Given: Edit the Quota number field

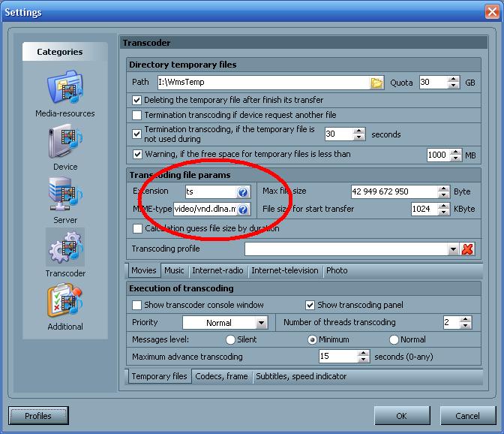Looking at the screenshot, I should (x=433, y=83).
